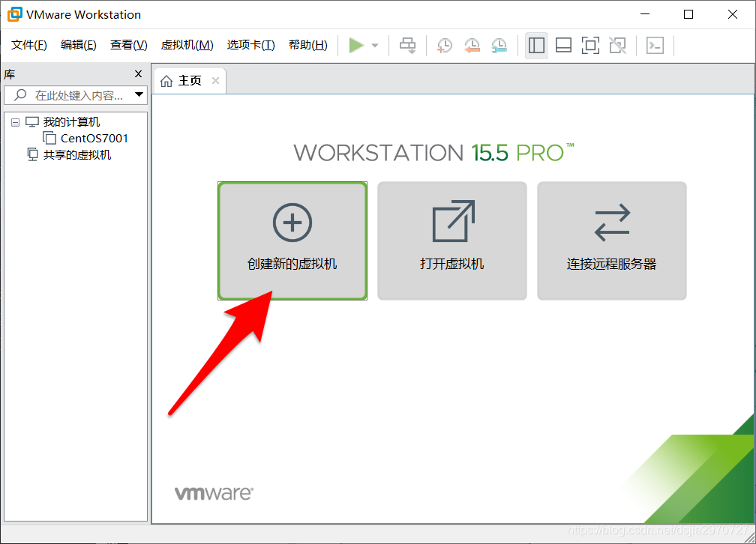
Task: Open the console view icon
Action: coord(655,46)
